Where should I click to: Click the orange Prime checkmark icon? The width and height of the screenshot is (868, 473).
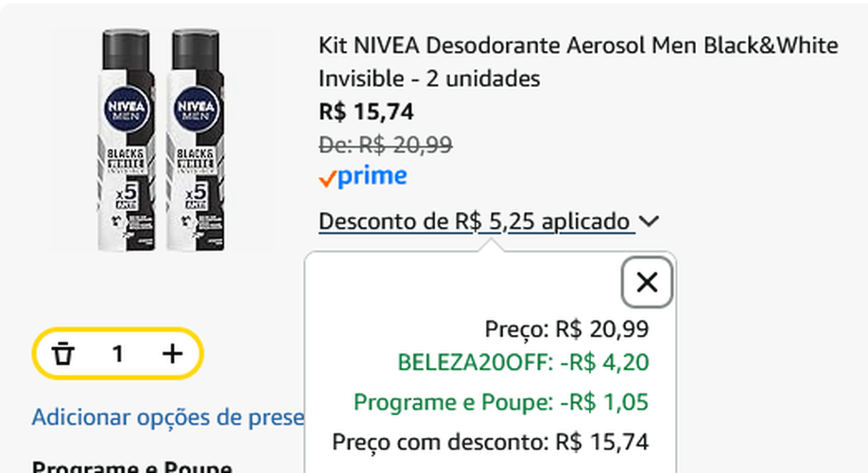(x=328, y=179)
